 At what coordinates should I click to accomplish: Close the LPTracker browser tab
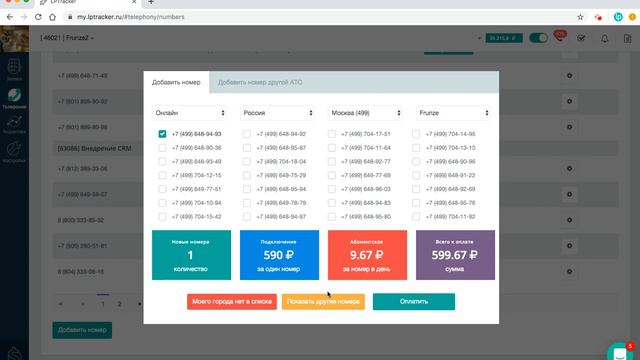(134, 2)
